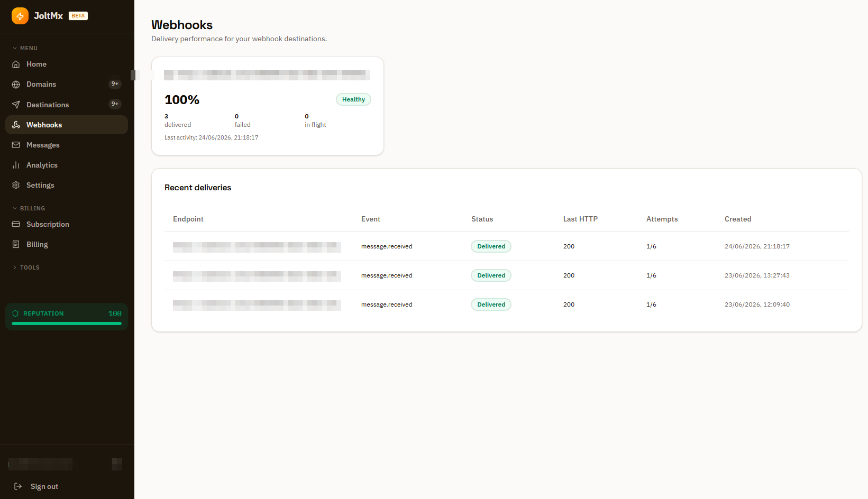Click the BETA badge
Viewport: 868px width, 499px height.
[78, 16]
